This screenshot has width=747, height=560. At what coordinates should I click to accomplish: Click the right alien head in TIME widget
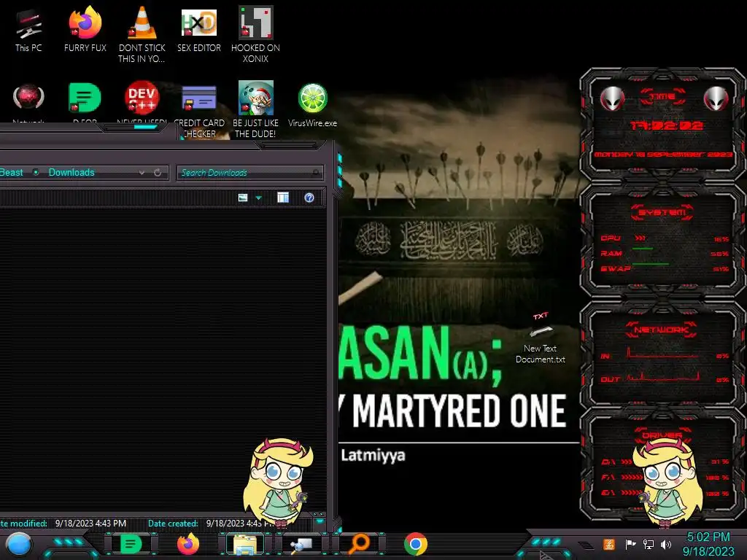(x=716, y=99)
